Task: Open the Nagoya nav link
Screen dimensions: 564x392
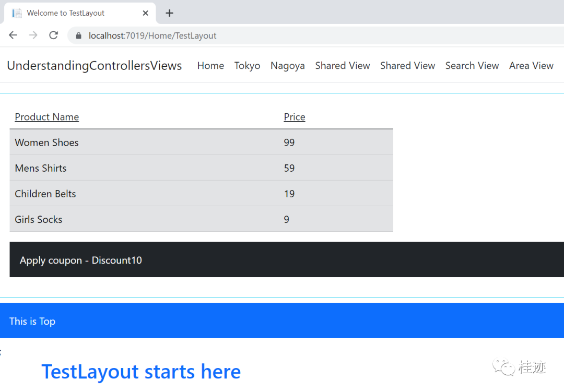Action: [x=287, y=65]
